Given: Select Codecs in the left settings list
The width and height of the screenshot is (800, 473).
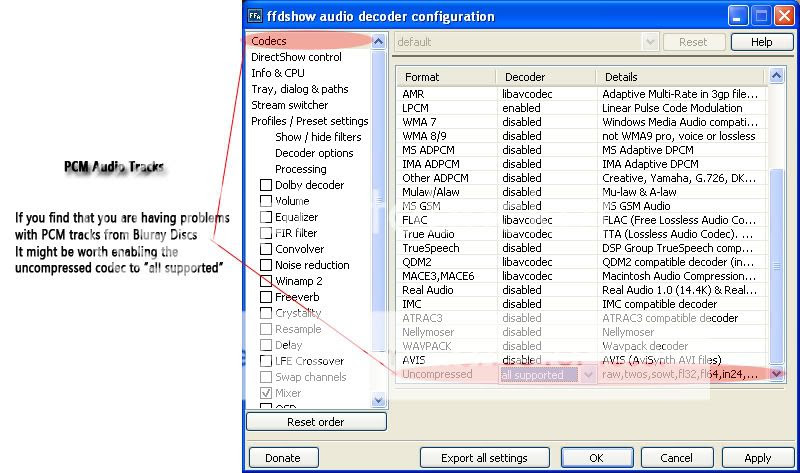Looking at the screenshot, I should click(268, 41).
